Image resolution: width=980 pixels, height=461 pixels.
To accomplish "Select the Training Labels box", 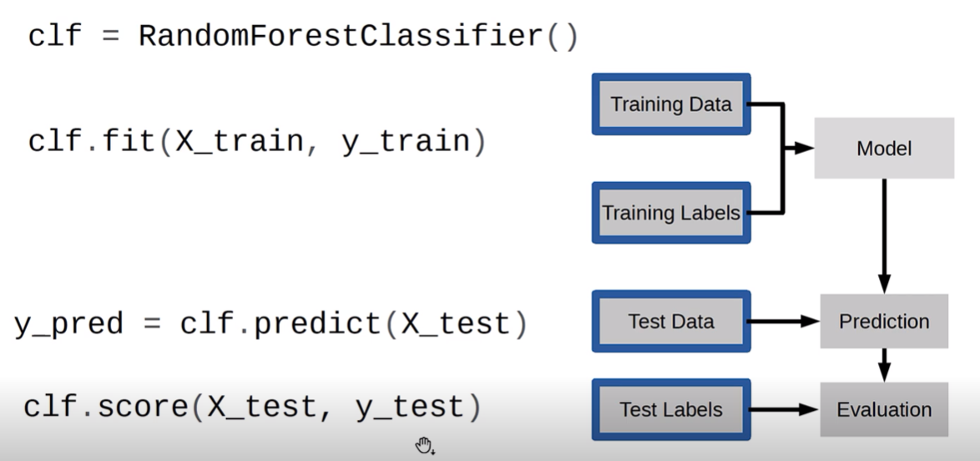I will point(671,213).
